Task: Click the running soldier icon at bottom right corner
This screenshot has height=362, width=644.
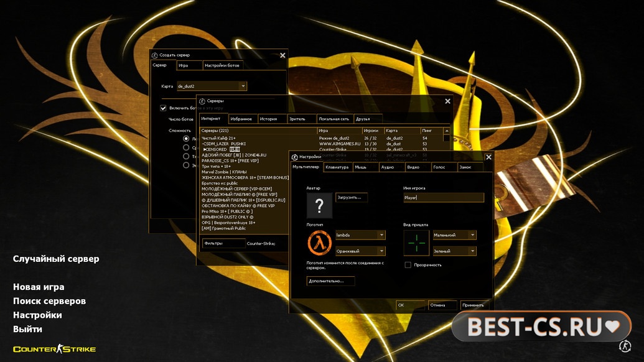Action: (625, 346)
